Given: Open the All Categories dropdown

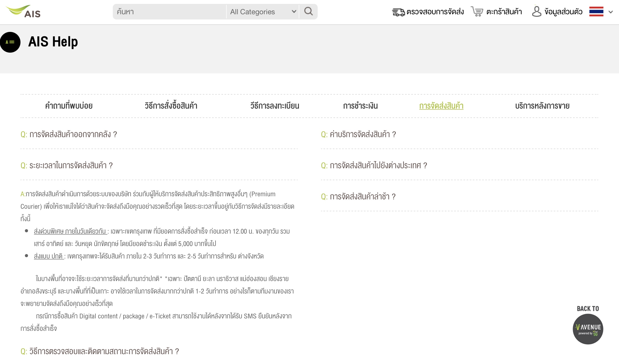Looking at the screenshot, I should point(263,12).
